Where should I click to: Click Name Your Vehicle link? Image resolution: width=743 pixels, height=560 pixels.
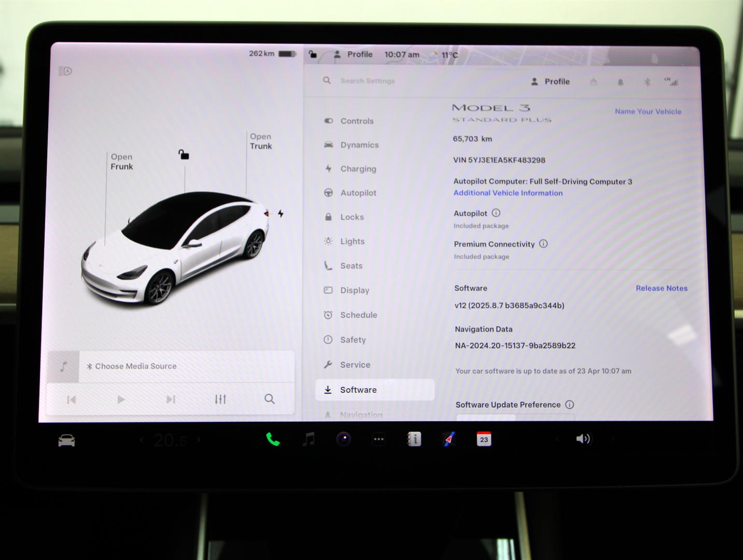tap(648, 111)
